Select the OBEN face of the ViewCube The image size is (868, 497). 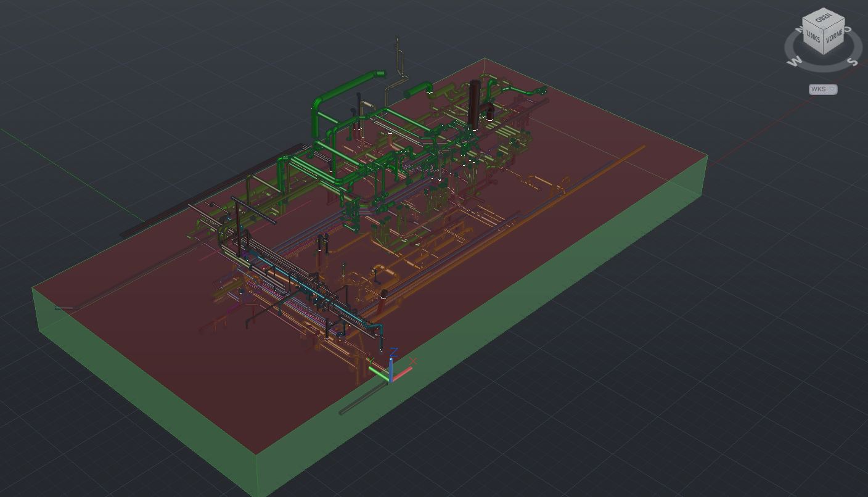pyautogui.click(x=824, y=17)
